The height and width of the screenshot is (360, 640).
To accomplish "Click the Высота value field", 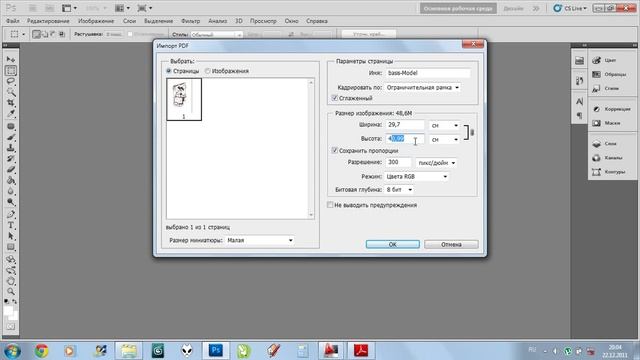I will point(405,139).
